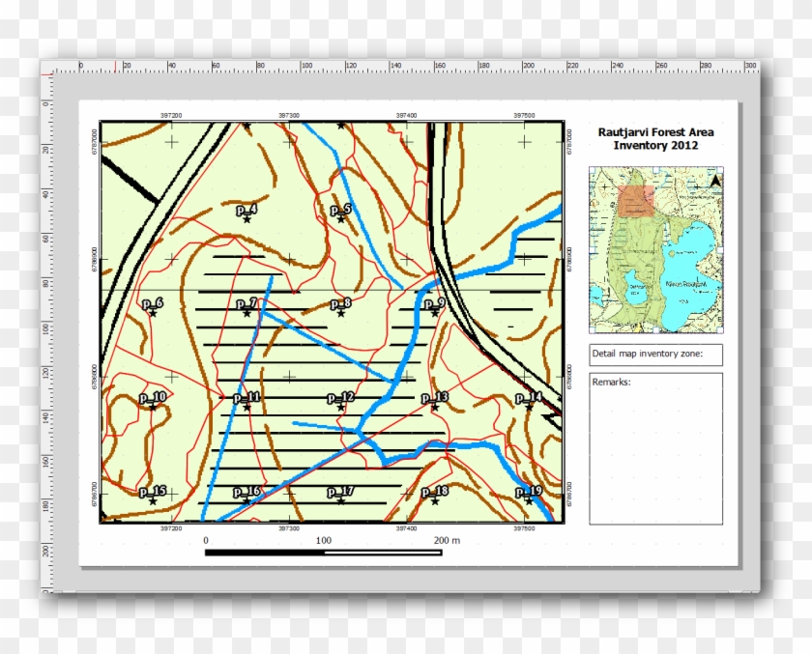Click the coordinate label 397400 above the map
Screen dimensions: 812x654
pos(407,113)
